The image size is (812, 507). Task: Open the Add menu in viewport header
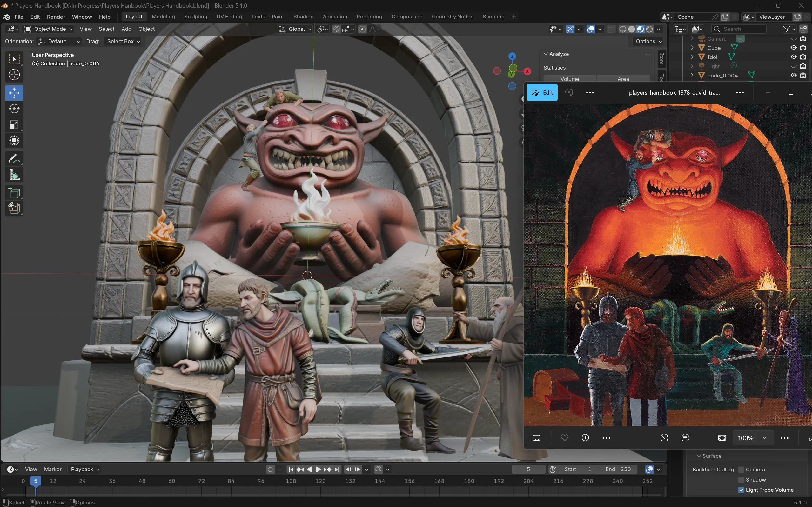[x=126, y=29]
